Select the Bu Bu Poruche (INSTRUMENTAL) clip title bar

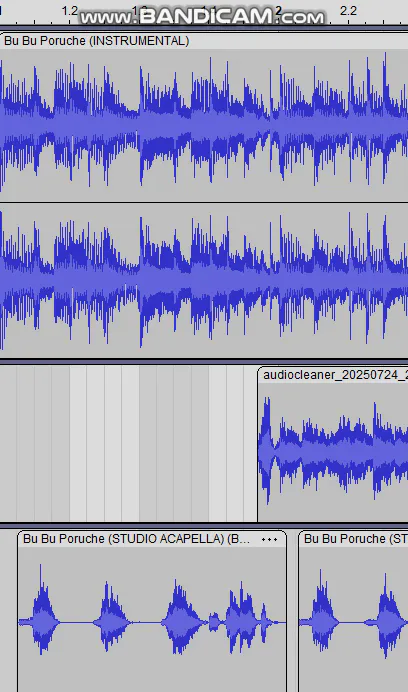[x=204, y=41]
